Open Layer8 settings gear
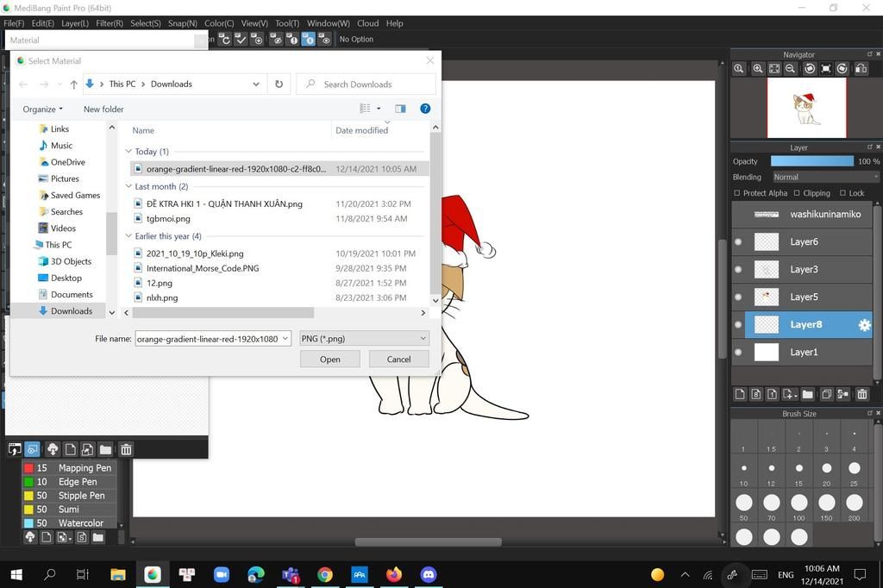The height and width of the screenshot is (588, 883). (x=864, y=325)
